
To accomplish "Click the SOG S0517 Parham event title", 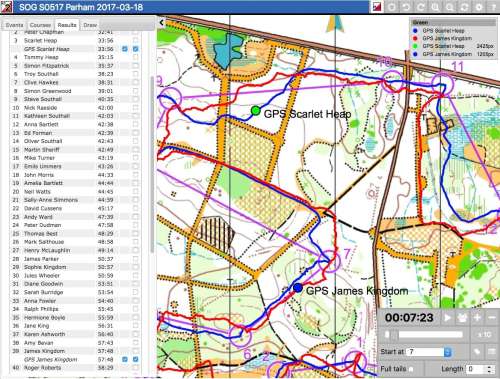I will click(81, 7).
